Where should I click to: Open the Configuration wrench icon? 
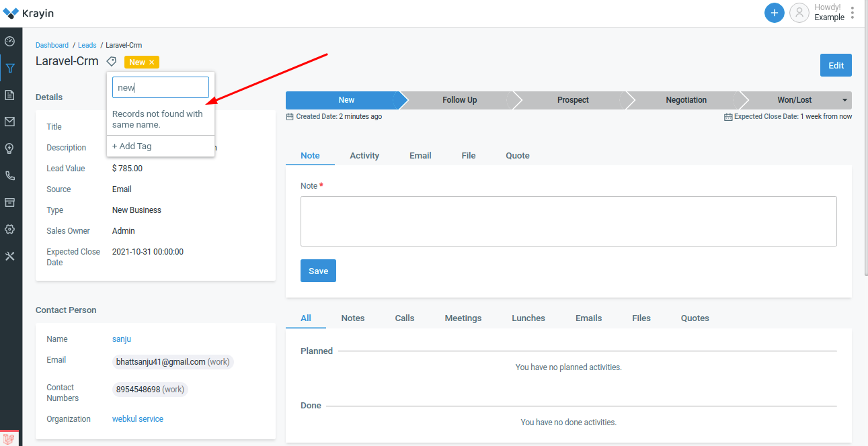(10, 256)
